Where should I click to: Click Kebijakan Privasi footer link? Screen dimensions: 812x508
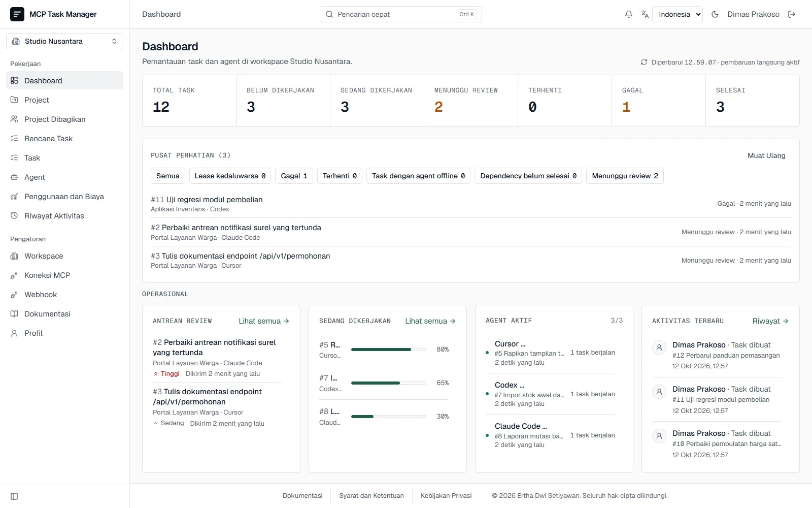(446, 496)
